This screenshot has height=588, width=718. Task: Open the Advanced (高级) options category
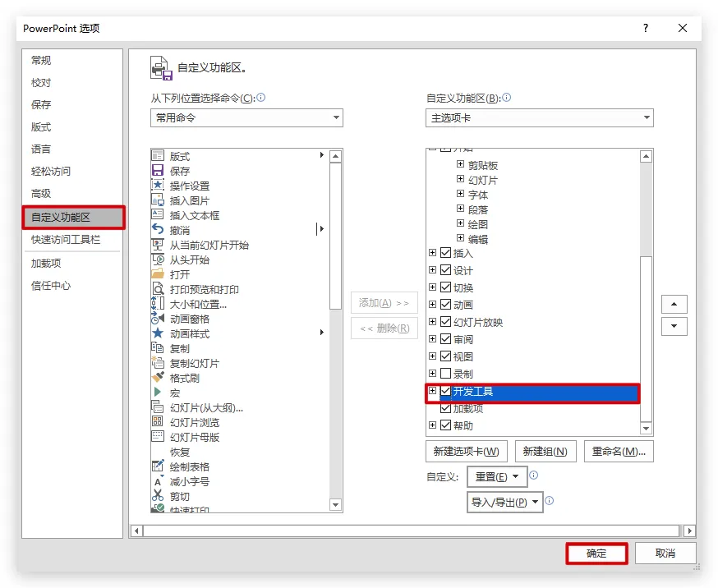coord(41,193)
